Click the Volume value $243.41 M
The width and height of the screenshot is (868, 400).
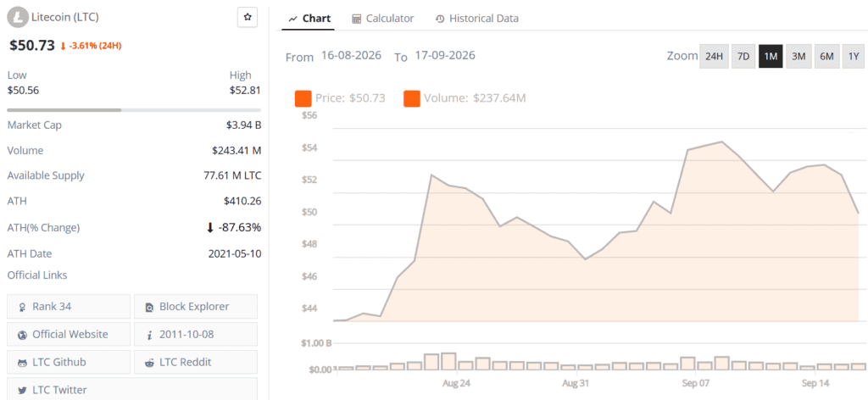(x=236, y=151)
